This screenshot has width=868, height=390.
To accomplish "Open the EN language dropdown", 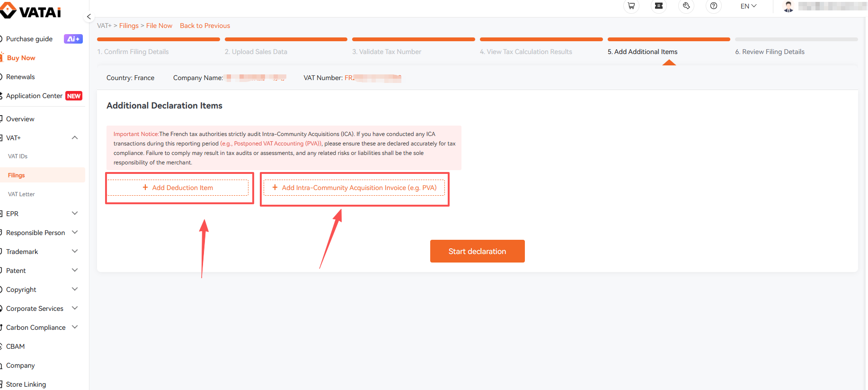I will [x=748, y=6].
